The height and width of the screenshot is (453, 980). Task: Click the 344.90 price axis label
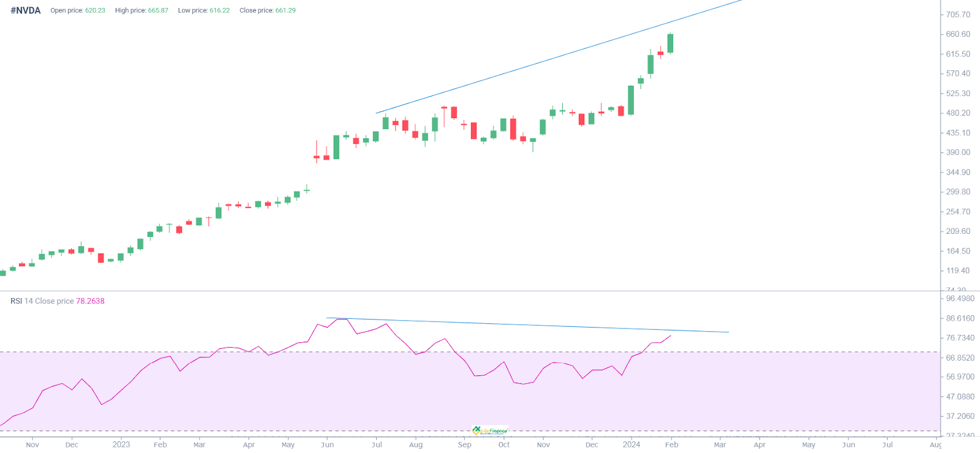point(958,173)
